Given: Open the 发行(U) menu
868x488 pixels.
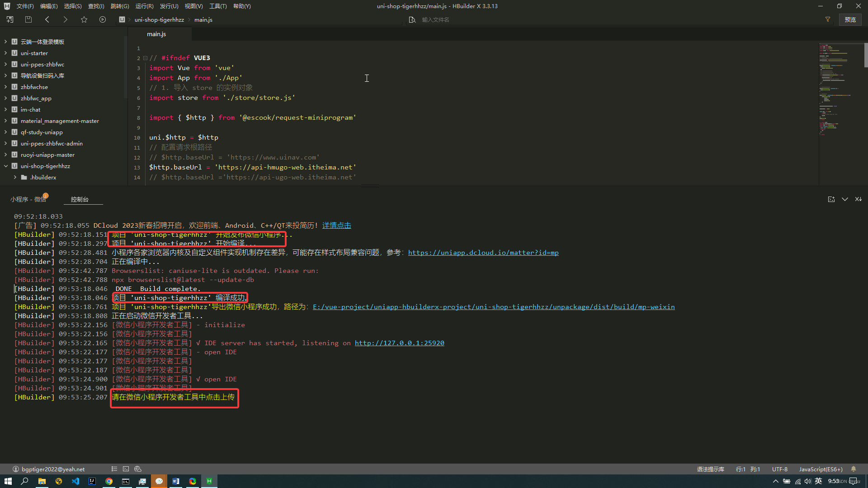Looking at the screenshot, I should (x=169, y=6).
